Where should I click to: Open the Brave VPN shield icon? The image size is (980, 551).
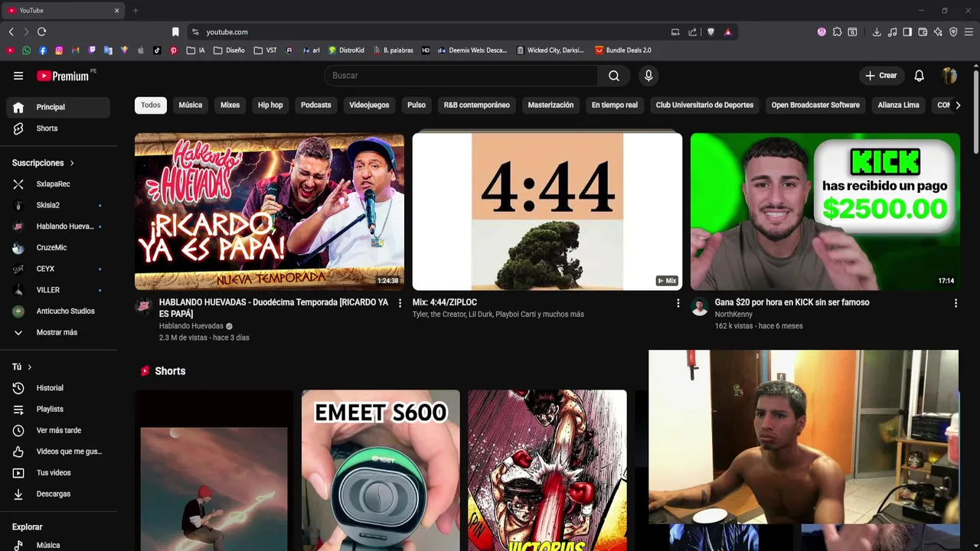953,32
